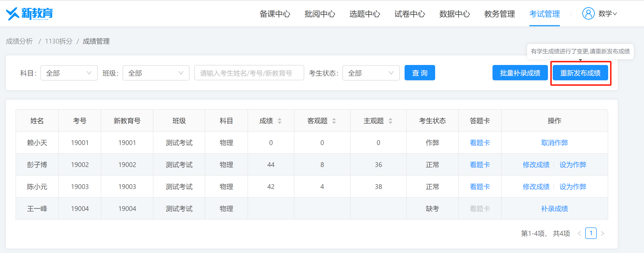Sort by 客观题 column arrows
Screen dimensions: 644x253
coord(334,121)
